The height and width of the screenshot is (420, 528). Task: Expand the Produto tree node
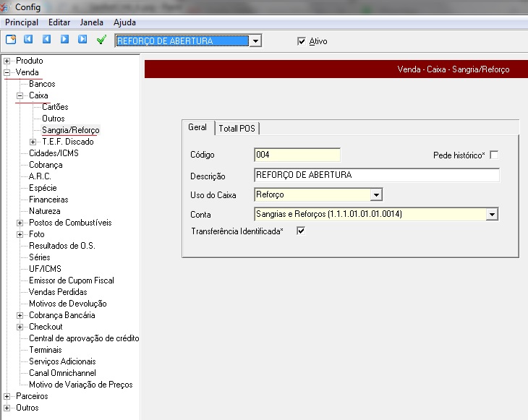pyautogui.click(x=7, y=61)
